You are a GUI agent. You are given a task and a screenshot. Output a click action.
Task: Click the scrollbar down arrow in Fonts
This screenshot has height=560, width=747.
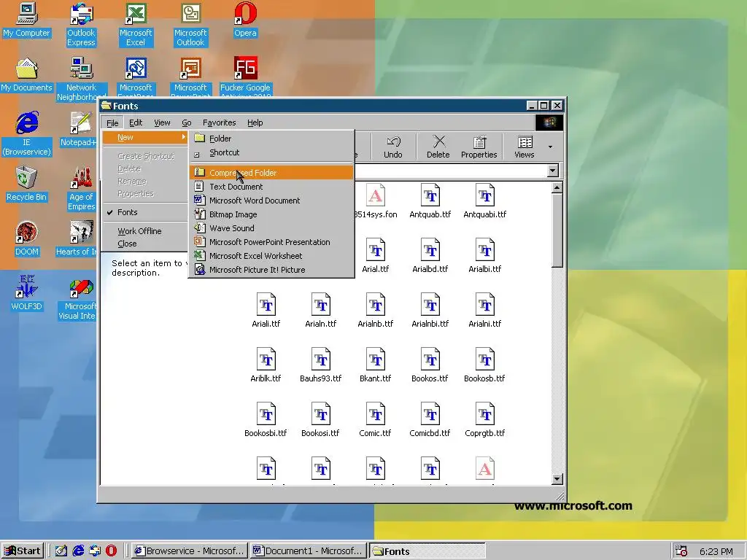coord(557,479)
